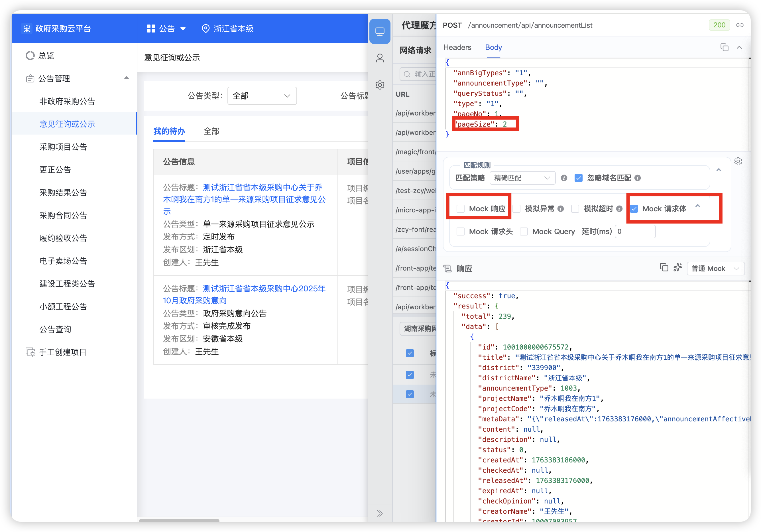Open the gear settings icon in sidebar
This screenshot has width=761, height=532.
380,85
